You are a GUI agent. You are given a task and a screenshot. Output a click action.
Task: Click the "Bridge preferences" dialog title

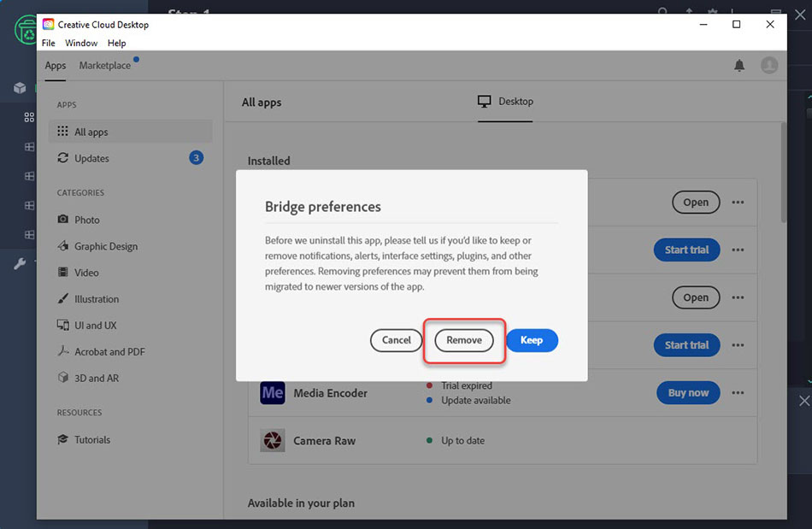coord(322,207)
